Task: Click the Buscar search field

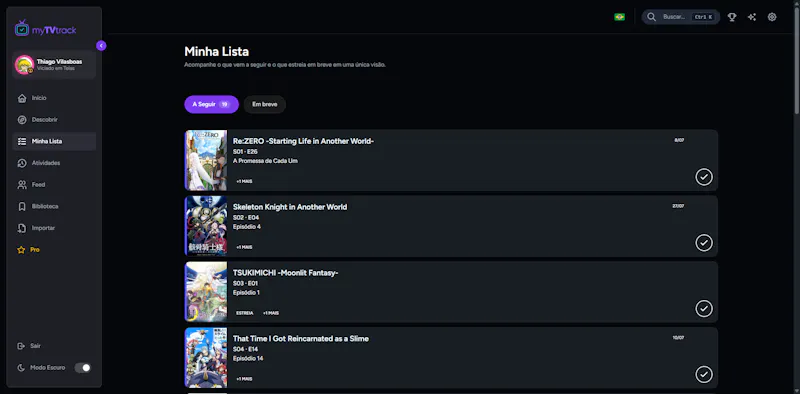Action: [681, 17]
